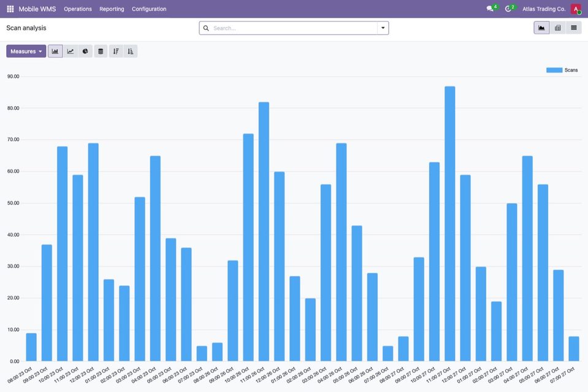Screen dimensions: 588x392
Task: Open the Configuration menu
Action: tap(149, 9)
